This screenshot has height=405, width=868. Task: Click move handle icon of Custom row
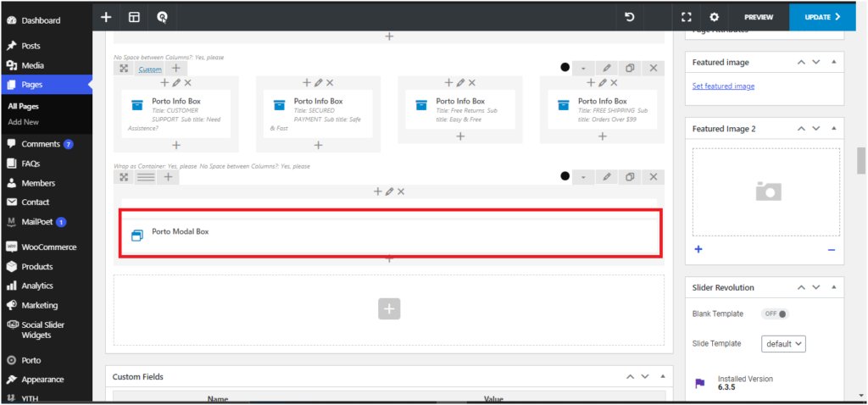pyautogui.click(x=124, y=69)
